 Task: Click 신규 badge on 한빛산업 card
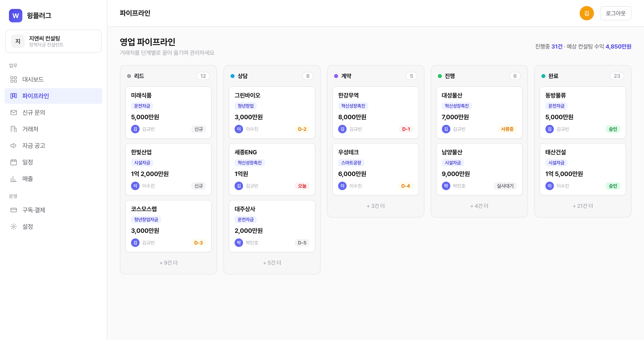click(x=199, y=186)
